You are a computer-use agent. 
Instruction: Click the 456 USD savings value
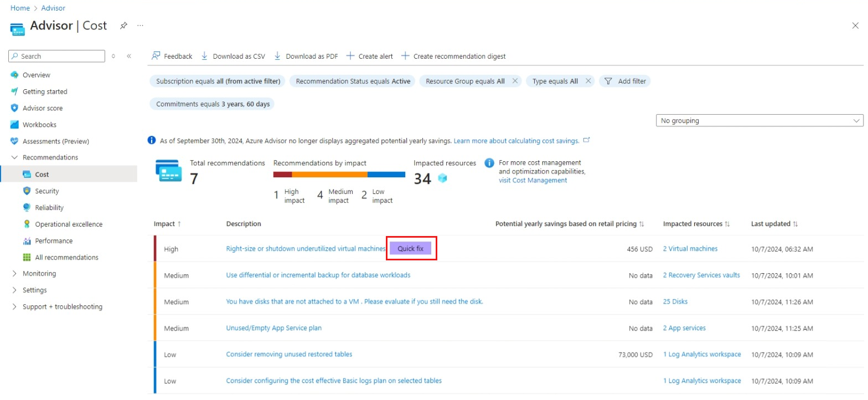pyautogui.click(x=640, y=249)
